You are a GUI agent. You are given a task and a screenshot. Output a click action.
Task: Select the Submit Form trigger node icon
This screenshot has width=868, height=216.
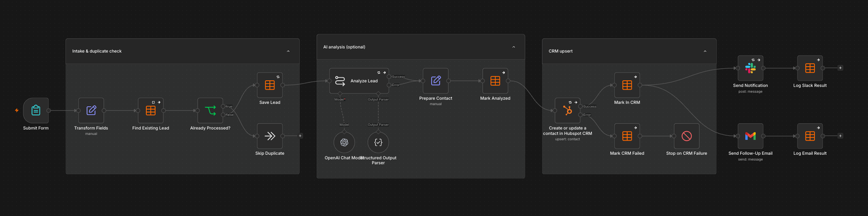(x=36, y=110)
